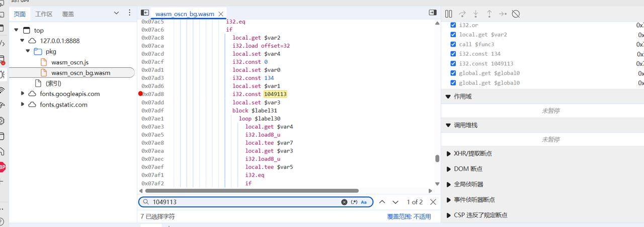Open the 覆盖范围: 不适用 link
644x227 pixels.
click(409, 216)
